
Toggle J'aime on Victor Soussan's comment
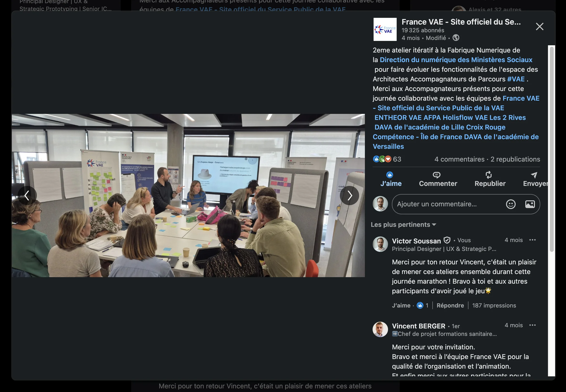[401, 306]
